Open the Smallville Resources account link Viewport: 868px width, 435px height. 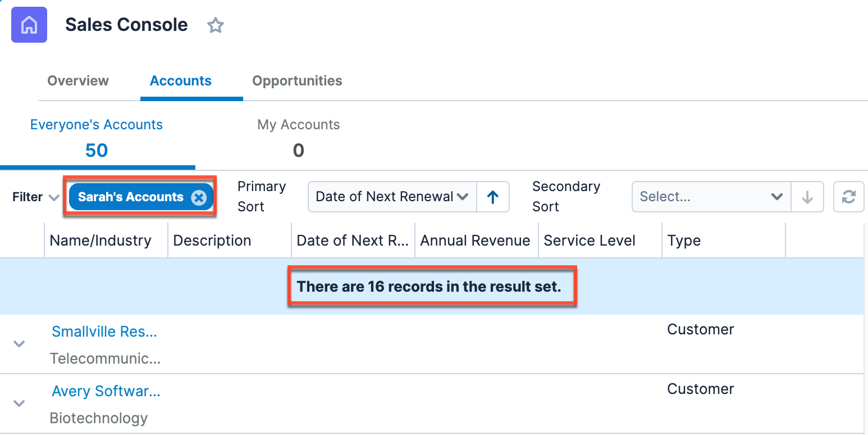[104, 332]
